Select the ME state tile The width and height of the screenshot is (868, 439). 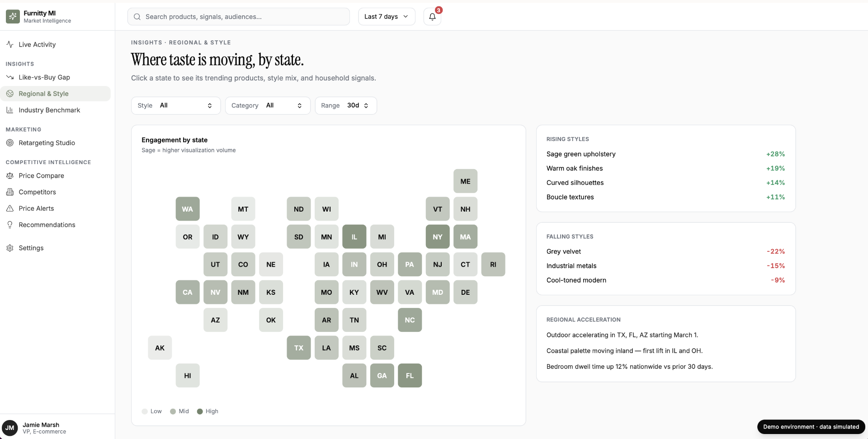pos(466,181)
